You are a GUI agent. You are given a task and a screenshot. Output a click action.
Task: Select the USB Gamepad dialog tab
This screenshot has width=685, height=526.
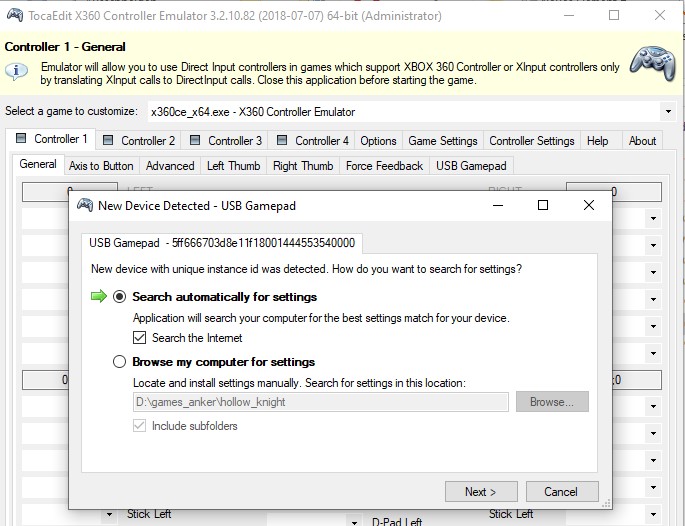click(x=222, y=242)
